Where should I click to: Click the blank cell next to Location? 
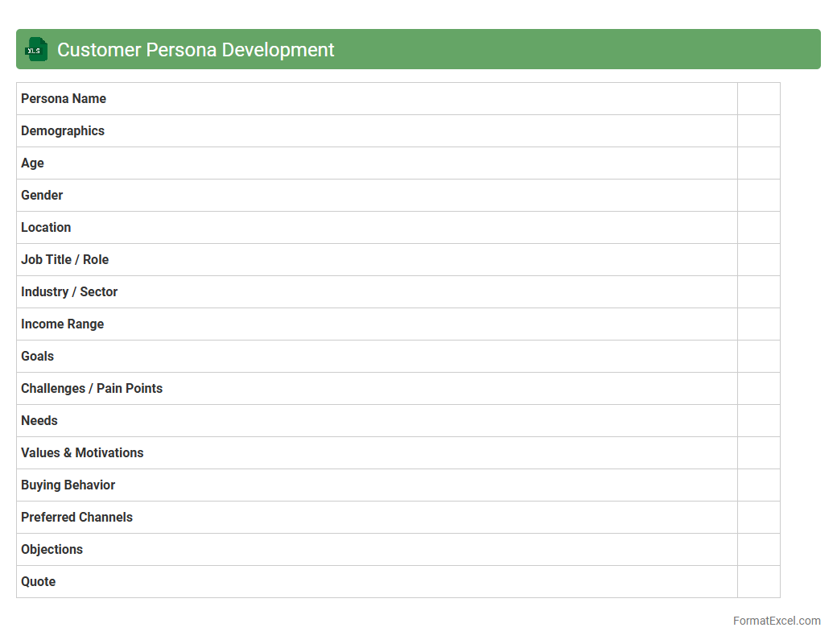tap(758, 227)
